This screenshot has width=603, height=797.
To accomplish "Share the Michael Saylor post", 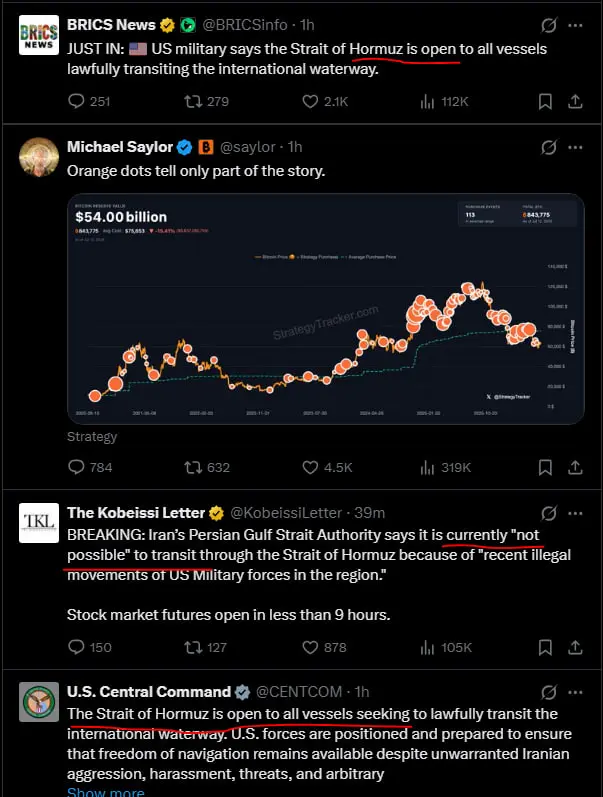I will (575, 467).
